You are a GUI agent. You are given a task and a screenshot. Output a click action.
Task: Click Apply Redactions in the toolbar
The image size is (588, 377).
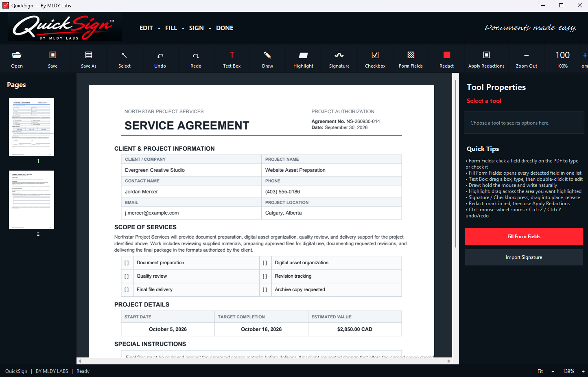(486, 59)
